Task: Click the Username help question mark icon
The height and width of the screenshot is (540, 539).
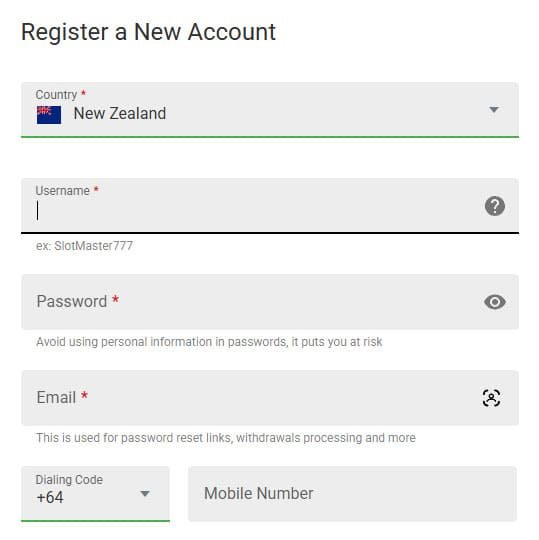Action: (x=495, y=206)
